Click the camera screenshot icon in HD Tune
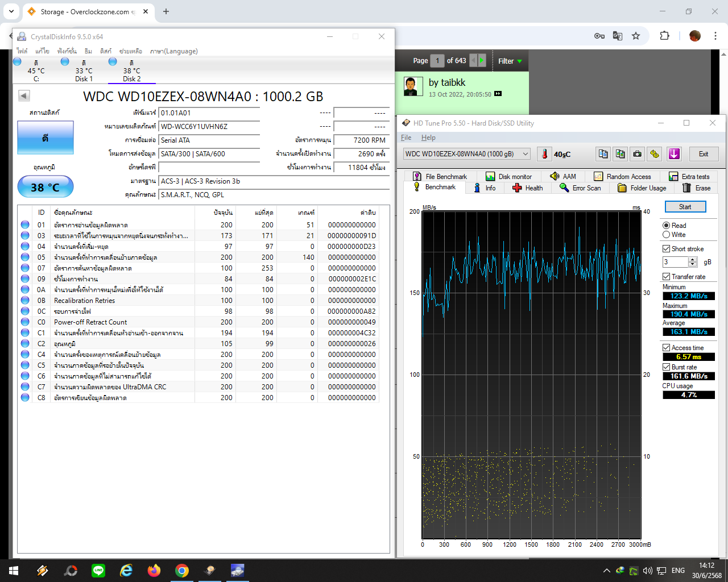 (x=637, y=154)
